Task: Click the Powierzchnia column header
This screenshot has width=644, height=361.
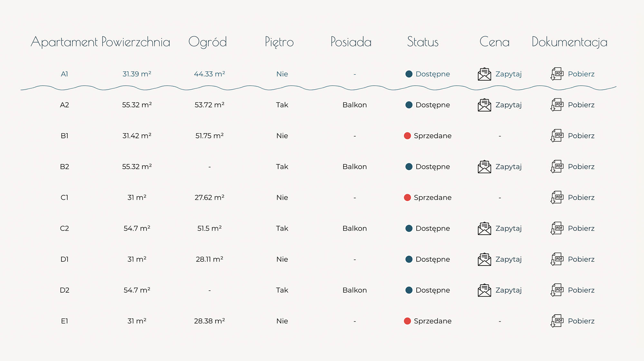Action: pyautogui.click(x=136, y=42)
